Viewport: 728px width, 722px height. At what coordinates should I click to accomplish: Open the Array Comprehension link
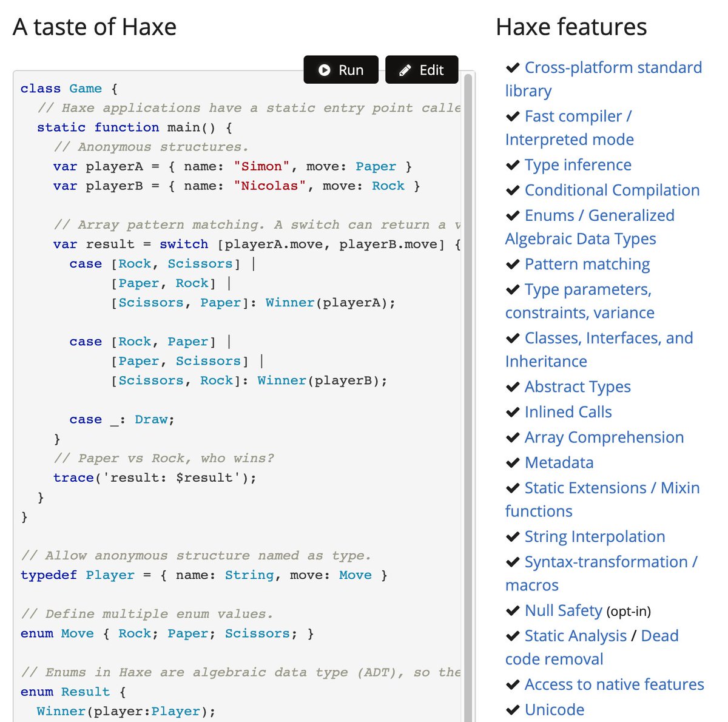(604, 437)
